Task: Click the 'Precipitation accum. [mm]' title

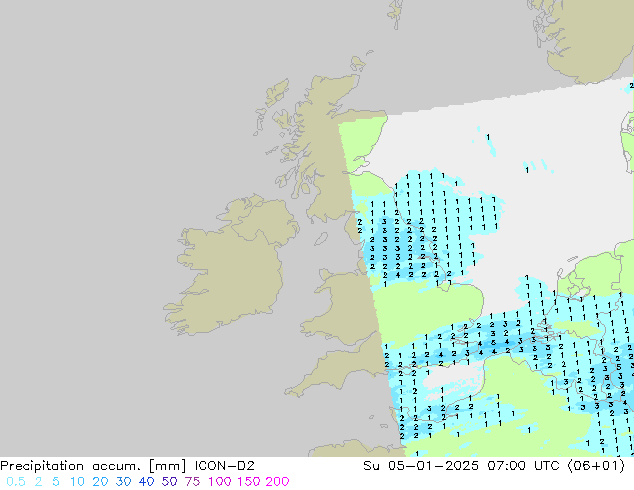Action: point(93,466)
